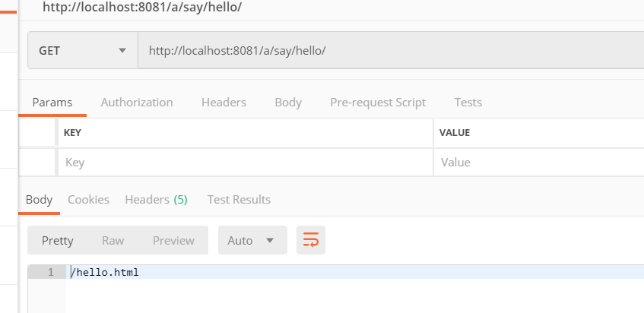Open the response Headers (5) tab
This screenshot has height=313, width=644.
point(156,200)
